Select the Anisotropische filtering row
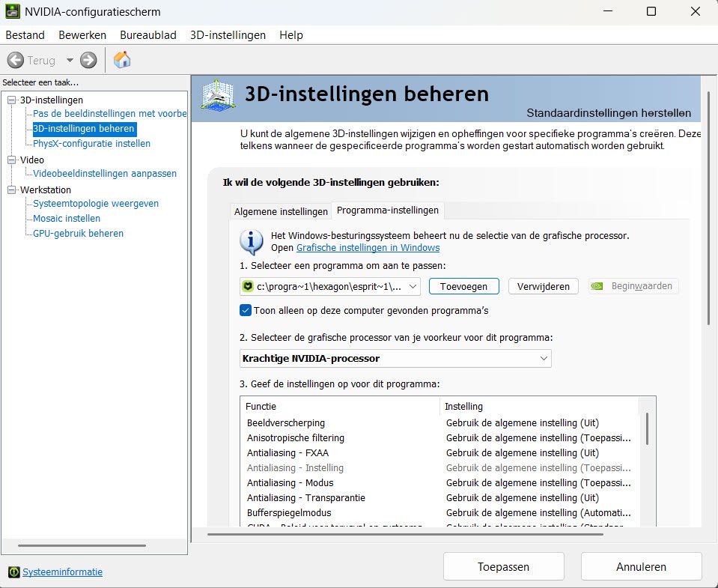Viewport: 718px width, 588px height. (439, 437)
